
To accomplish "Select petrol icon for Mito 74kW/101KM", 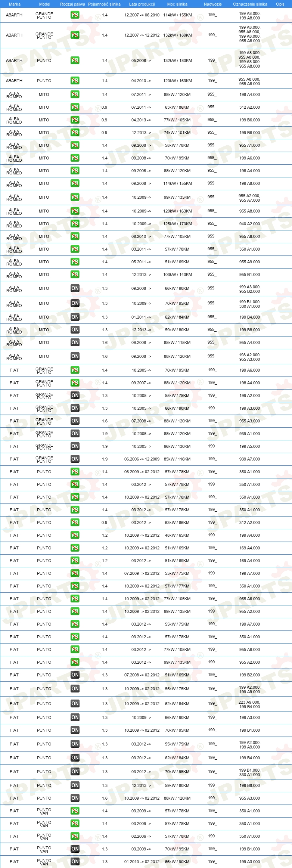I will pos(75,133).
